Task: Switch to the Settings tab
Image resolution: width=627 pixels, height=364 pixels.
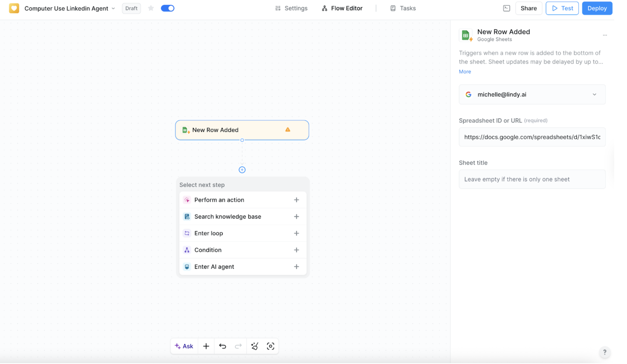Action: tap(292, 8)
